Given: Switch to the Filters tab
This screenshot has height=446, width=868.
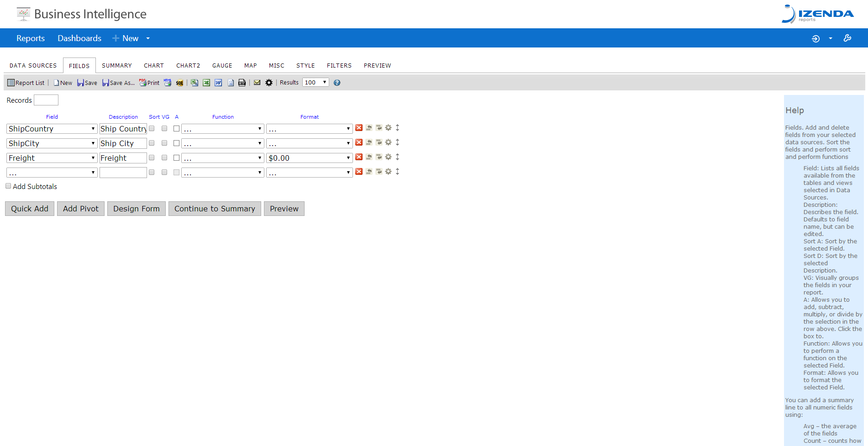Looking at the screenshot, I should (x=339, y=66).
